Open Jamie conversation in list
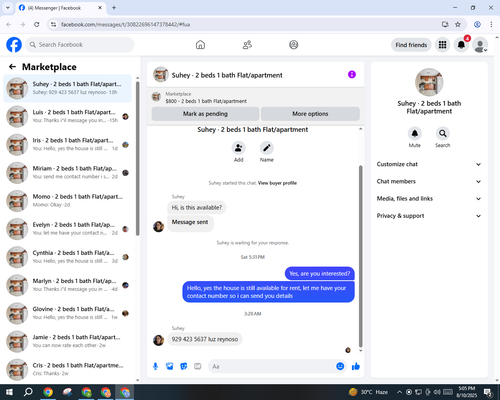 point(68,341)
